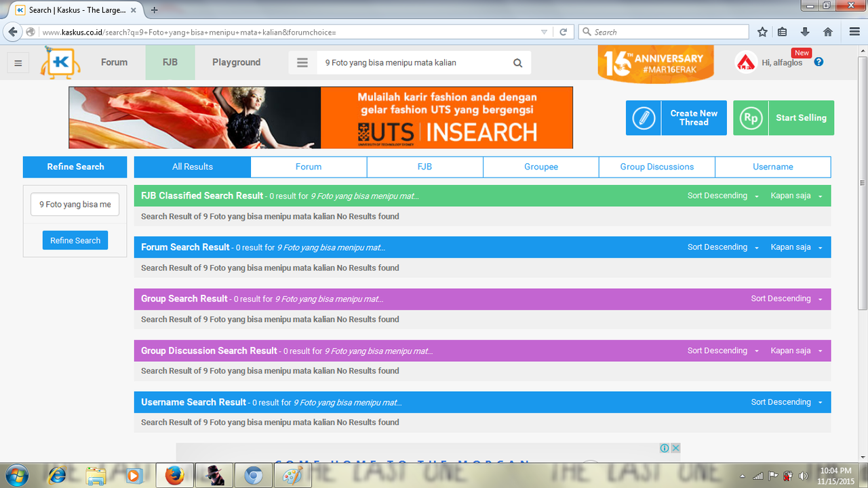Viewport: 868px width, 488px height.
Task: Expand Forum Search Kapan saja dropdown
Action: point(797,247)
